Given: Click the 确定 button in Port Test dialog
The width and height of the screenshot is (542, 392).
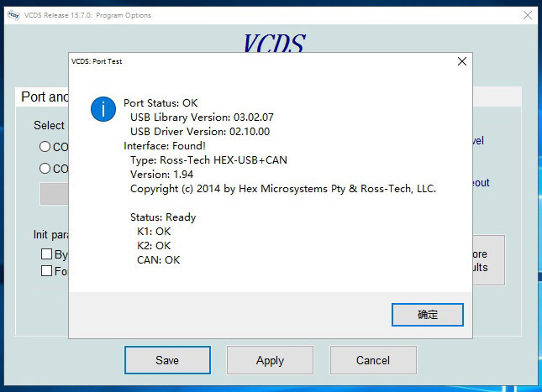Looking at the screenshot, I should (427, 315).
